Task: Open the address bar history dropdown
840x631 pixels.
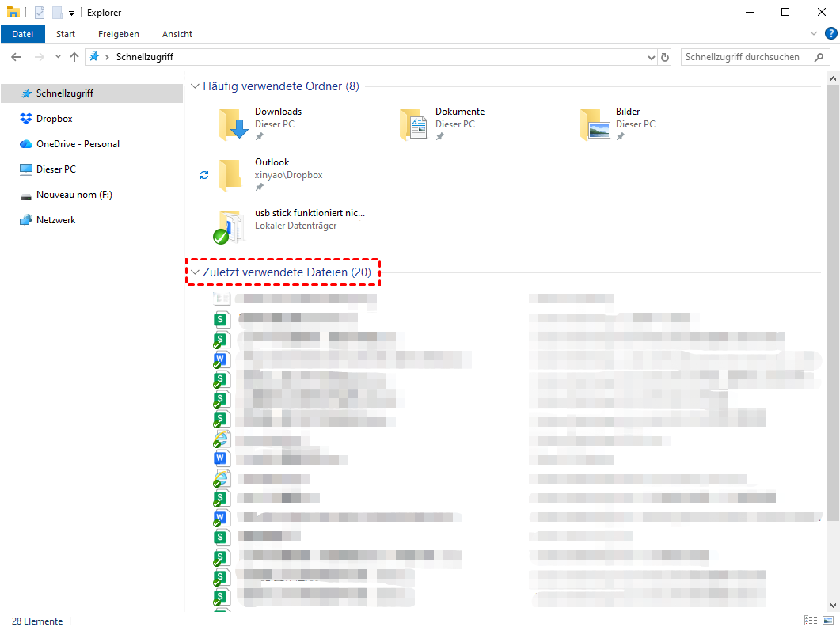Action: pyautogui.click(x=651, y=57)
